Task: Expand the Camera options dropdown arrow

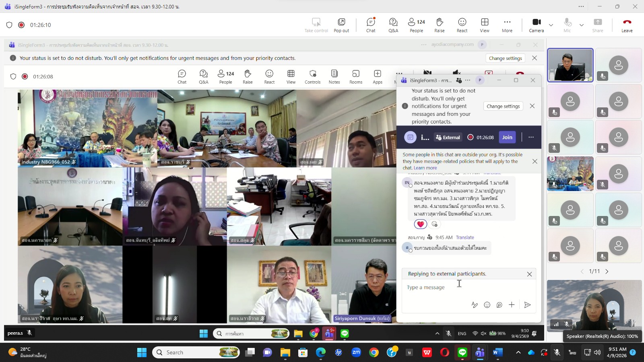Action: pyautogui.click(x=551, y=25)
